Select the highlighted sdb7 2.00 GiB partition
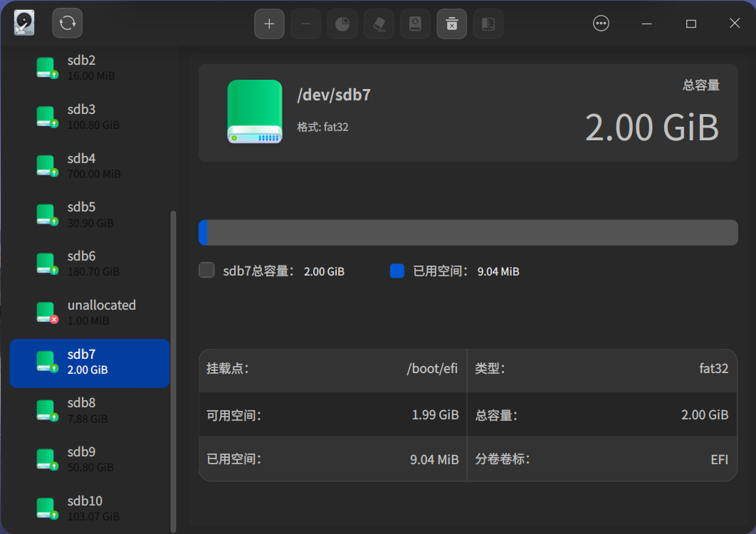The height and width of the screenshot is (534, 756). point(90,362)
